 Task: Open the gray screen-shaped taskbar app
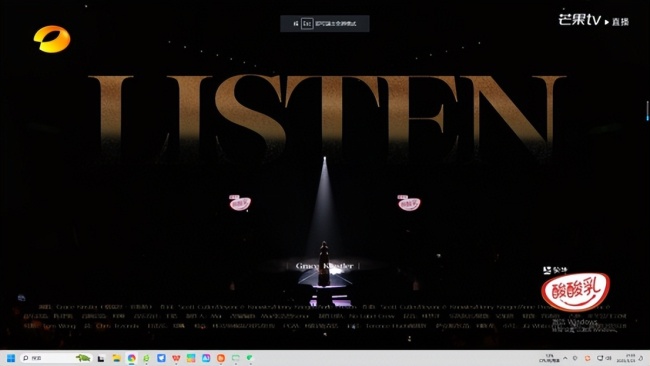click(x=236, y=358)
